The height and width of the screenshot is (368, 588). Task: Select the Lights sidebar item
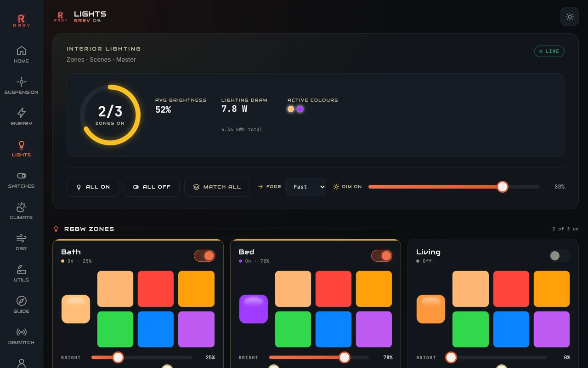coord(21,148)
